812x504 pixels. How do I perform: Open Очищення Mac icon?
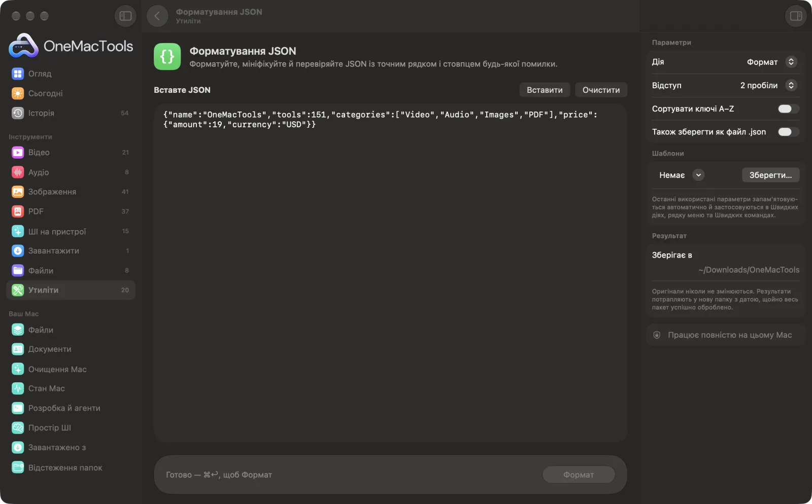(x=18, y=369)
